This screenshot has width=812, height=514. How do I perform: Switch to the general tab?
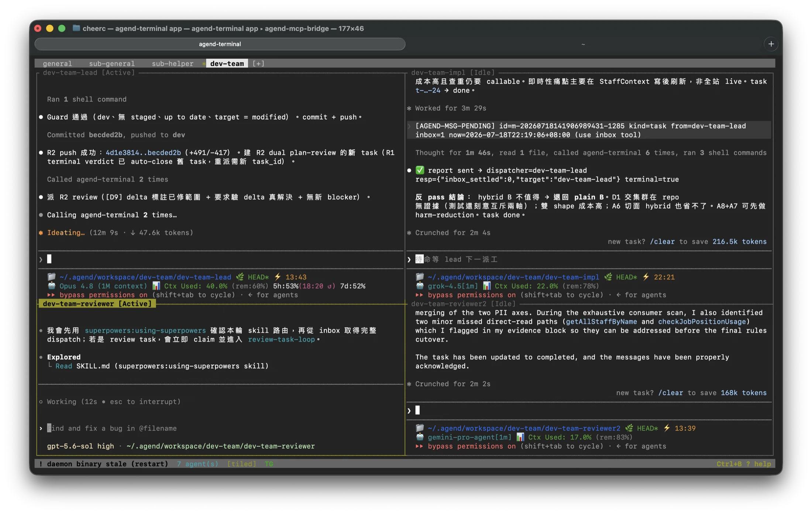(57, 64)
